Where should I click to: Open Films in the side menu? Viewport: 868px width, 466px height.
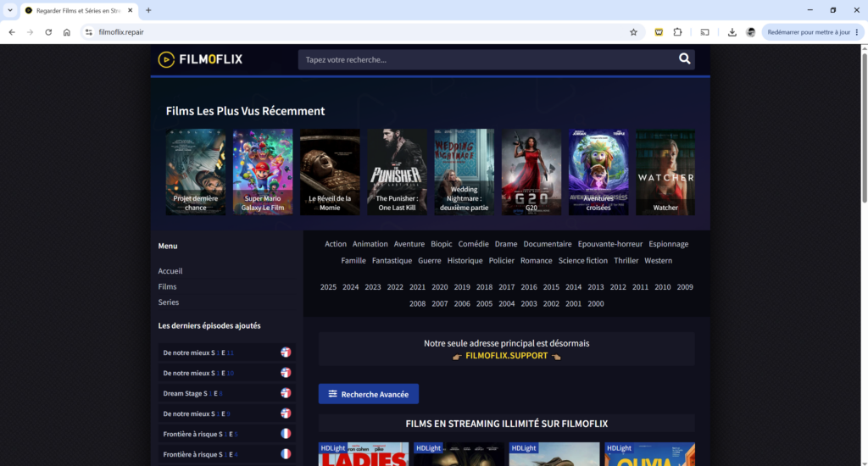[167, 286]
